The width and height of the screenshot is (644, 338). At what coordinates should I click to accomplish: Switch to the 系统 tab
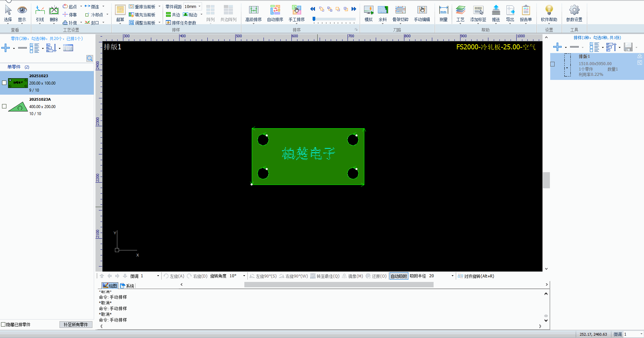[127, 286]
